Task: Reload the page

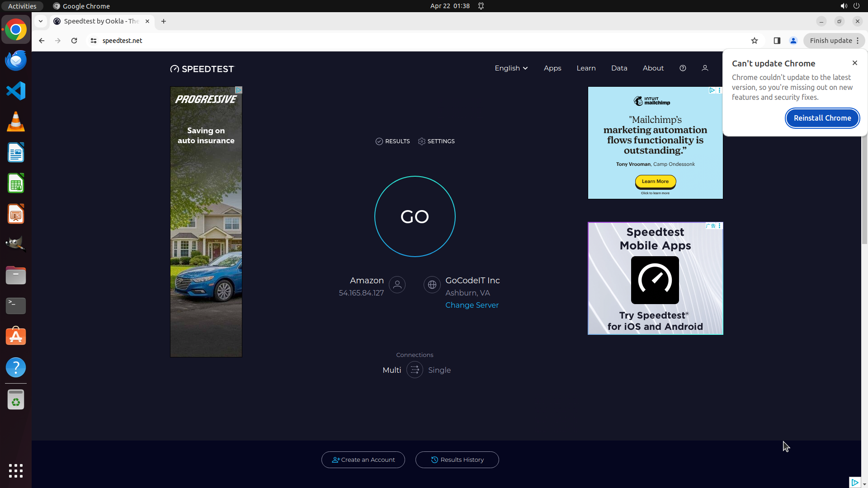Action: [x=74, y=41]
